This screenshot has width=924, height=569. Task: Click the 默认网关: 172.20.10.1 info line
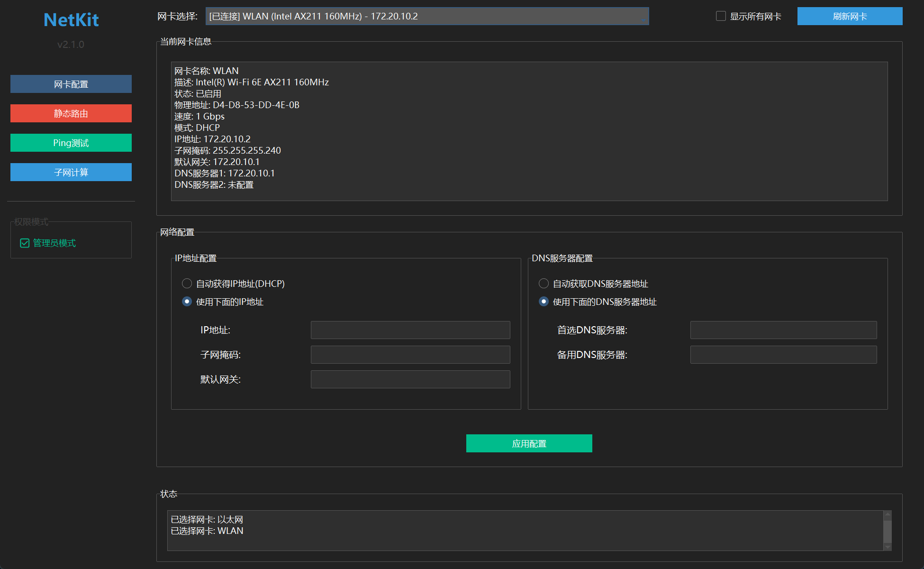click(x=217, y=162)
